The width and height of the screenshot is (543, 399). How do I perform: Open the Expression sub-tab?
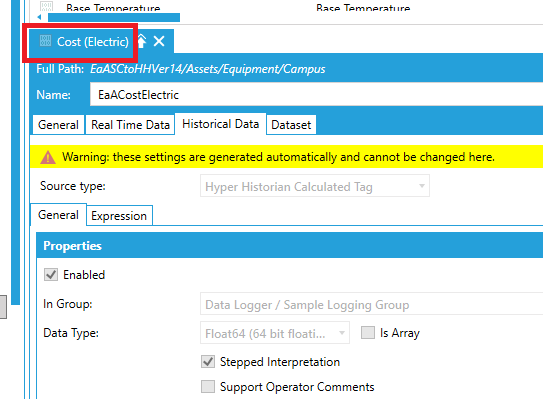click(x=119, y=216)
